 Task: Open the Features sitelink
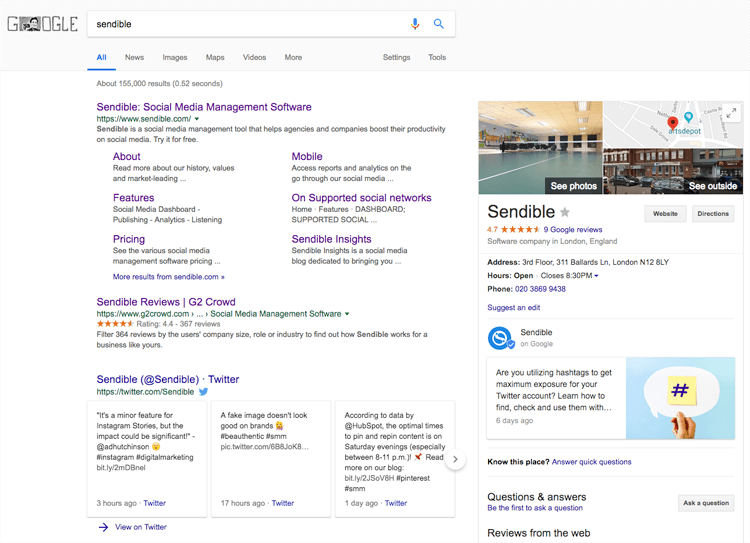[x=133, y=198]
